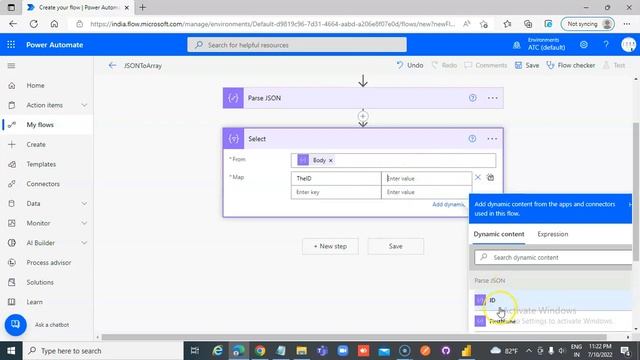Image resolution: width=640 pixels, height=360 pixels.
Task: Open Action items in the sidebar
Action: (x=44, y=105)
